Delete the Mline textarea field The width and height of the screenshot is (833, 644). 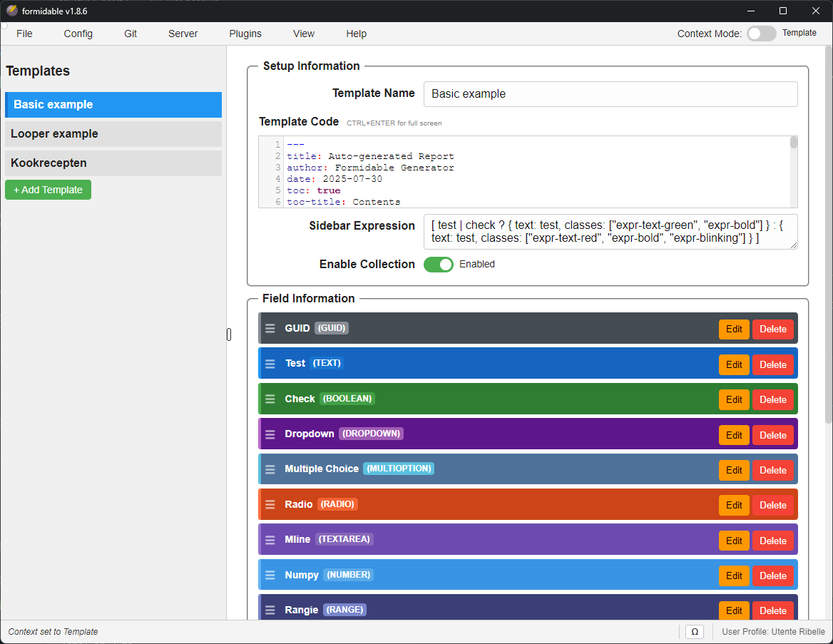(773, 541)
